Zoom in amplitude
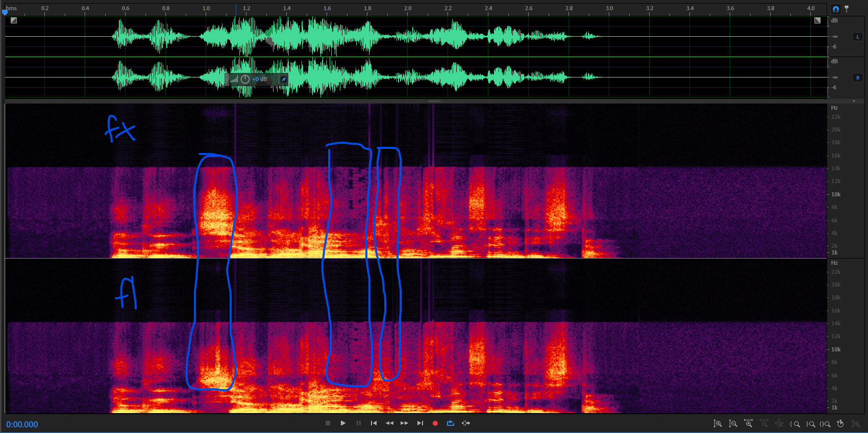This screenshot has width=868, height=433. [717, 424]
